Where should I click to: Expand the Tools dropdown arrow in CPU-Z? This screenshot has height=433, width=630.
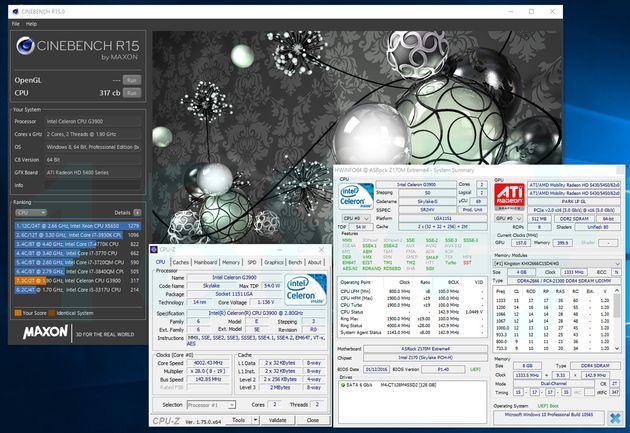click(x=255, y=420)
